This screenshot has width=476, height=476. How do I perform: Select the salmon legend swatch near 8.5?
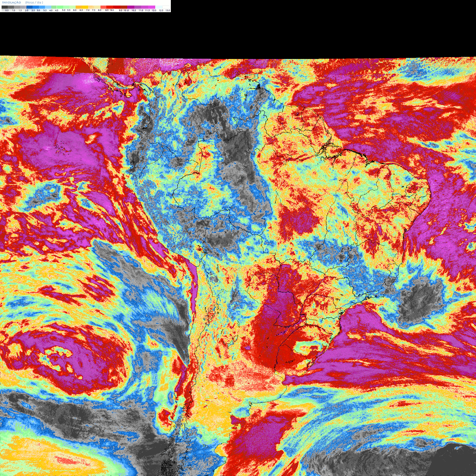pos(103,7)
